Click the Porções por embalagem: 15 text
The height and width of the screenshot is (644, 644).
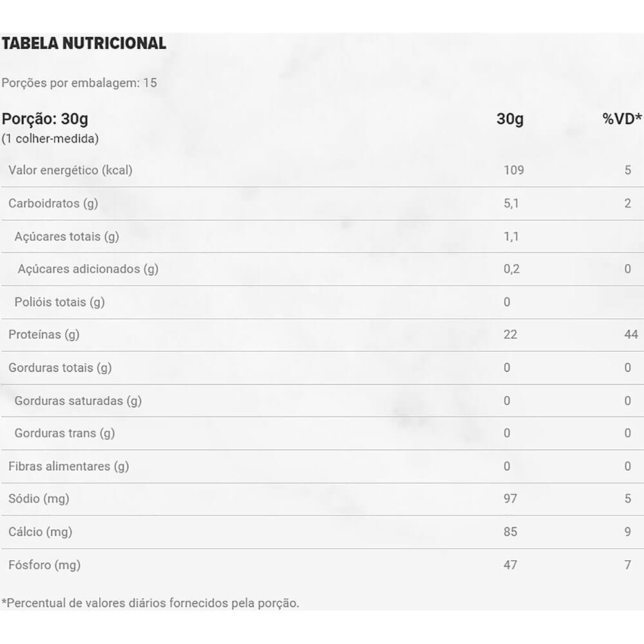pos(79,83)
